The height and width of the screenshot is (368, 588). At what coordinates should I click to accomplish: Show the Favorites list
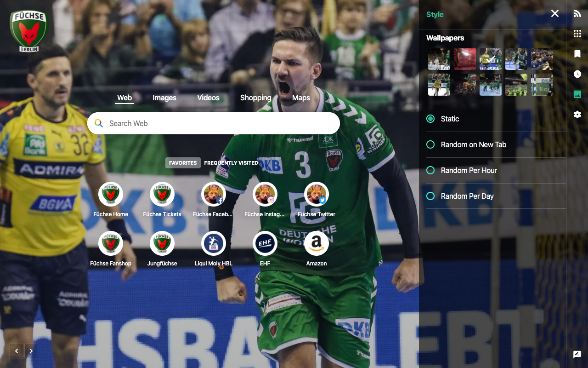click(x=183, y=163)
